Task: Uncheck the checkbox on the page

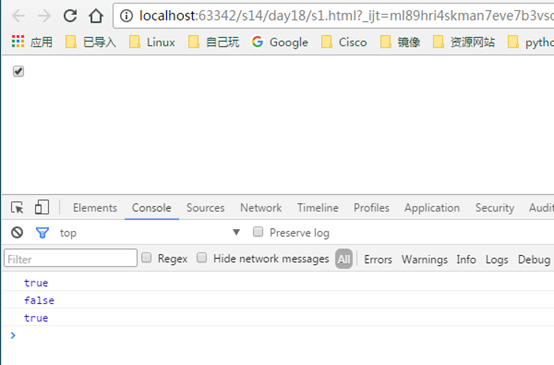Action: click(x=18, y=71)
